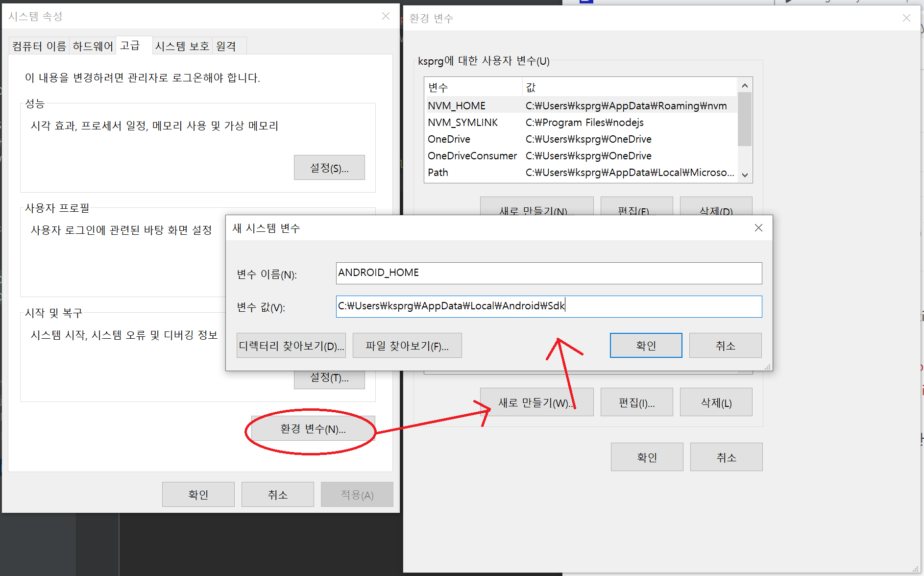Viewport: 924px width, 576px height.
Task: Click the 변수 이름 input field
Action: (x=549, y=273)
